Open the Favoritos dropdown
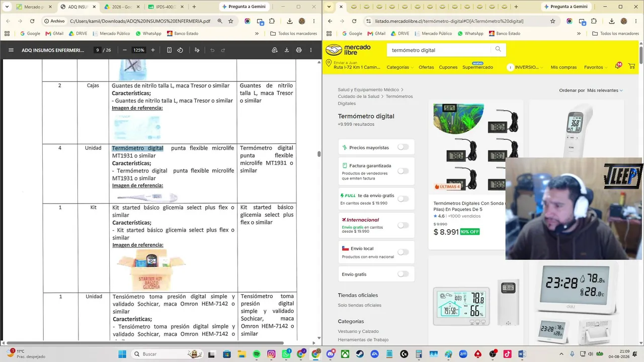Viewport: 644px width, 362px height. pyautogui.click(x=595, y=67)
